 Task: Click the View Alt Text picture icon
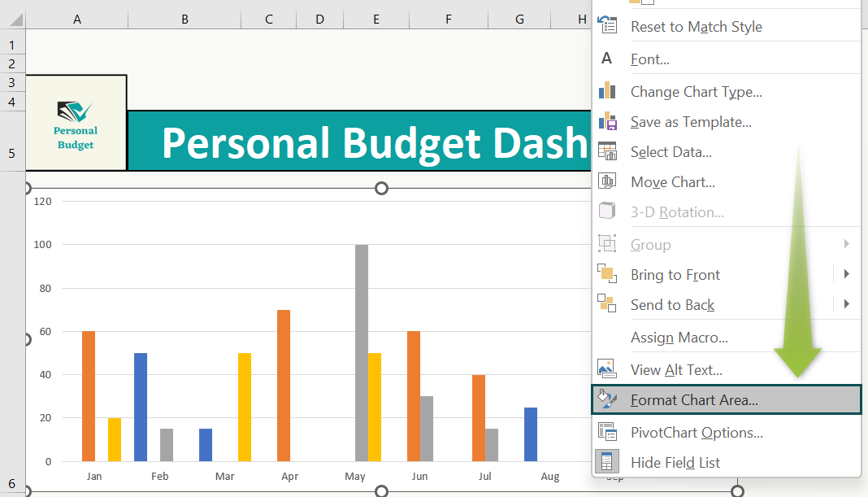tap(607, 368)
